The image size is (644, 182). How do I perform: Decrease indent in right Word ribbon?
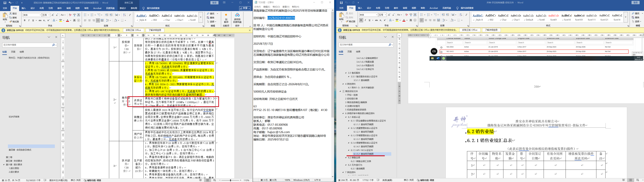click(x=443, y=15)
